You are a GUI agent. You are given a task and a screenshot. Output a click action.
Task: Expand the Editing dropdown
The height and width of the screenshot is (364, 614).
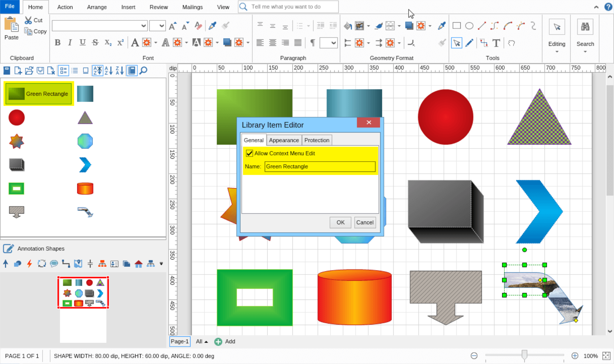click(557, 52)
